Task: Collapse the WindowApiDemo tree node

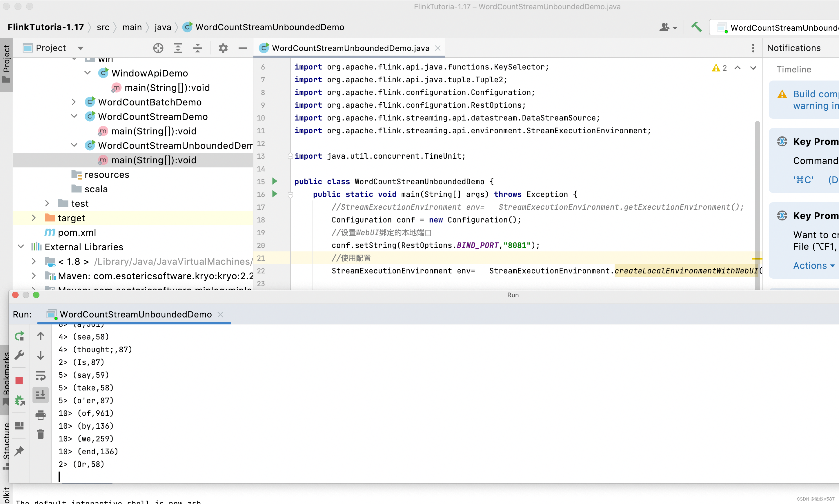Action: [x=87, y=73]
